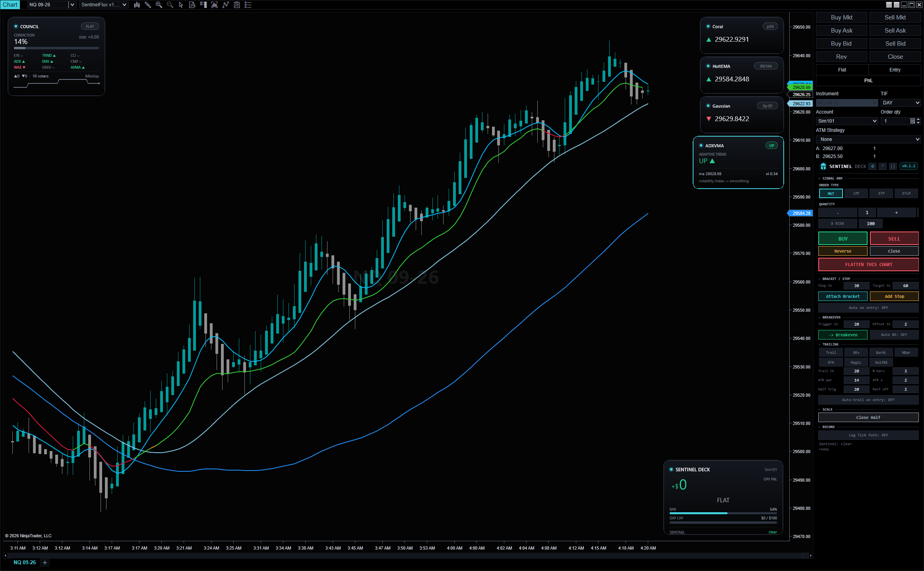924x571 pixels.
Task: Toggle Auto BE: OFF
Action: (x=894, y=335)
